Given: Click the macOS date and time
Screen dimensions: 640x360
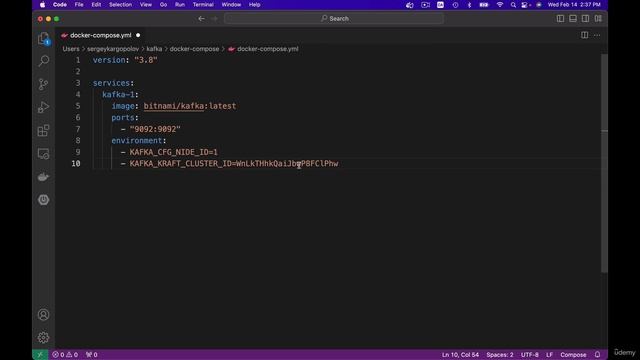Looking at the screenshot, I should click(x=574, y=5).
